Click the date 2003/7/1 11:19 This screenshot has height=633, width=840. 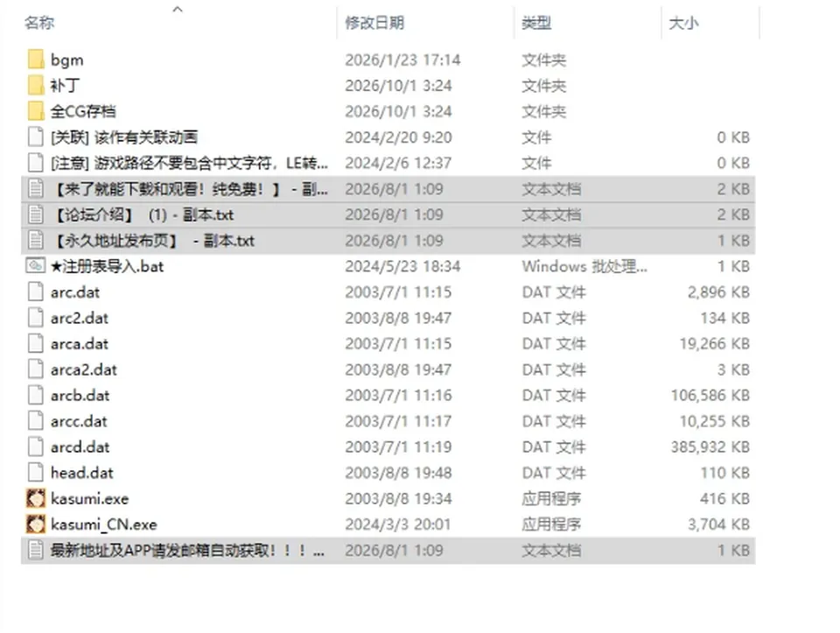click(x=398, y=447)
